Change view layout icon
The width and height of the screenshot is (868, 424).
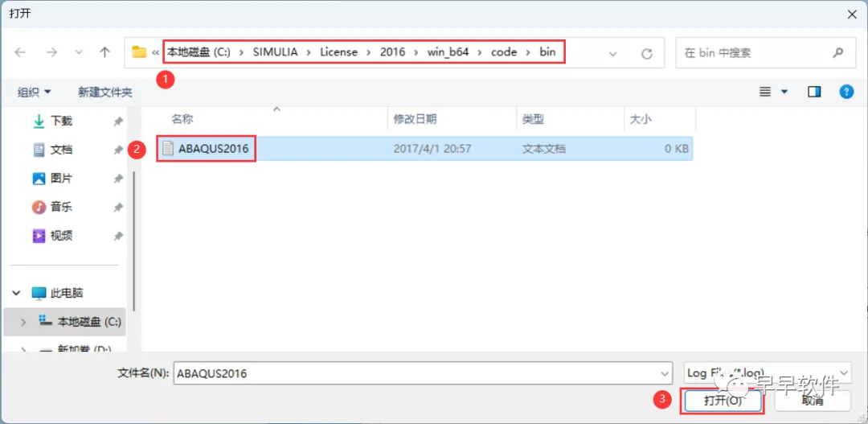tap(765, 92)
